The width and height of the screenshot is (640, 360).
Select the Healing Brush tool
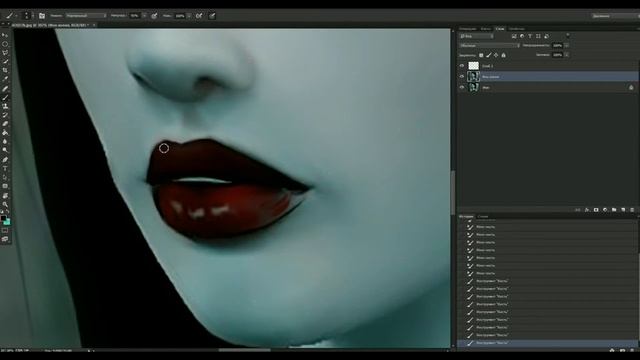[5, 89]
